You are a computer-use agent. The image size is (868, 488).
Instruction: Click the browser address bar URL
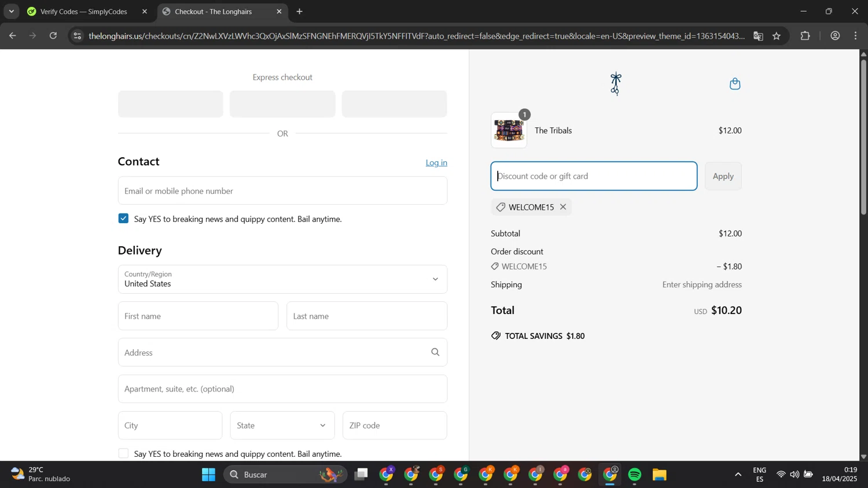417,36
